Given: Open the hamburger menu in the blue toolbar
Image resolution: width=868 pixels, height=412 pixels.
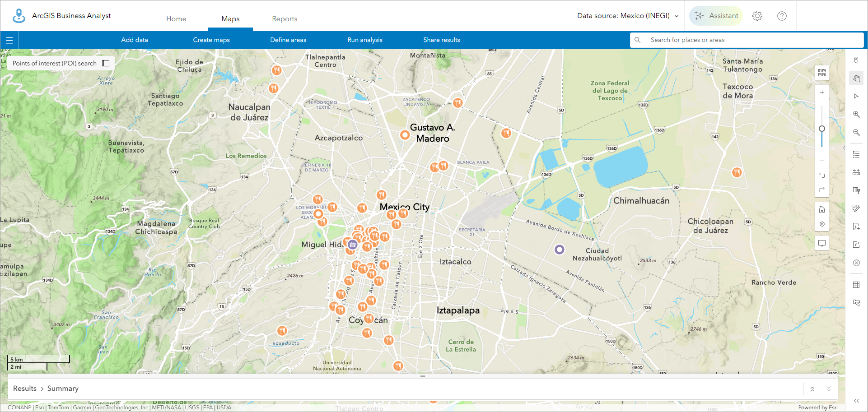Looking at the screenshot, I should (9, 40).
